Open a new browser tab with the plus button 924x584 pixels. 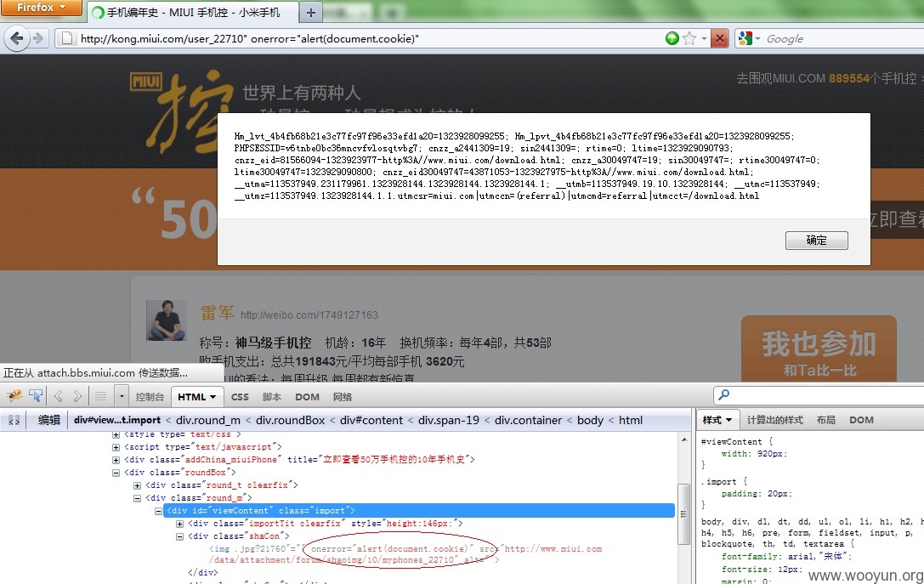(x=311, y=13)
